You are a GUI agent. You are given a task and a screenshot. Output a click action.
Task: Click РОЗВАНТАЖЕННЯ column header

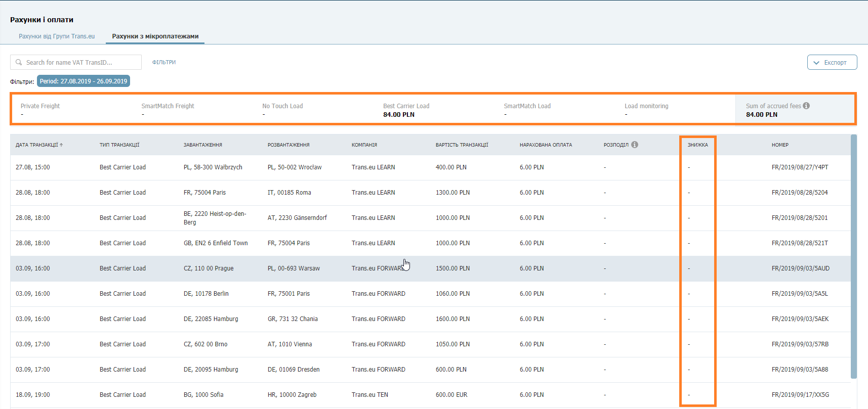coord(288,145)
